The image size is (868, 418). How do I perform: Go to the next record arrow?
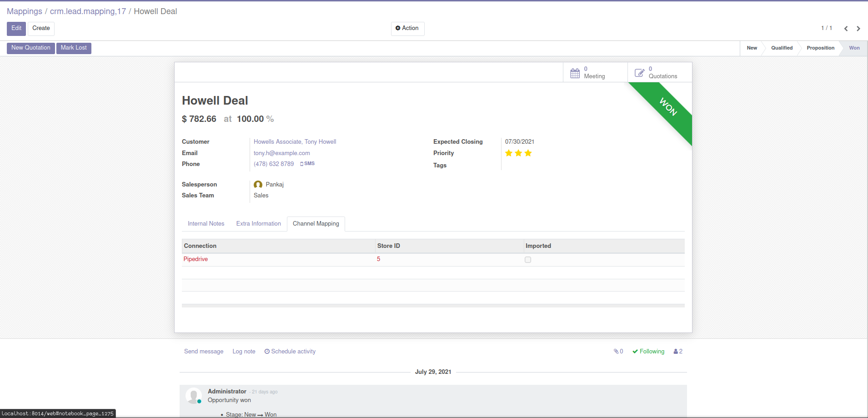click(858, 29)
